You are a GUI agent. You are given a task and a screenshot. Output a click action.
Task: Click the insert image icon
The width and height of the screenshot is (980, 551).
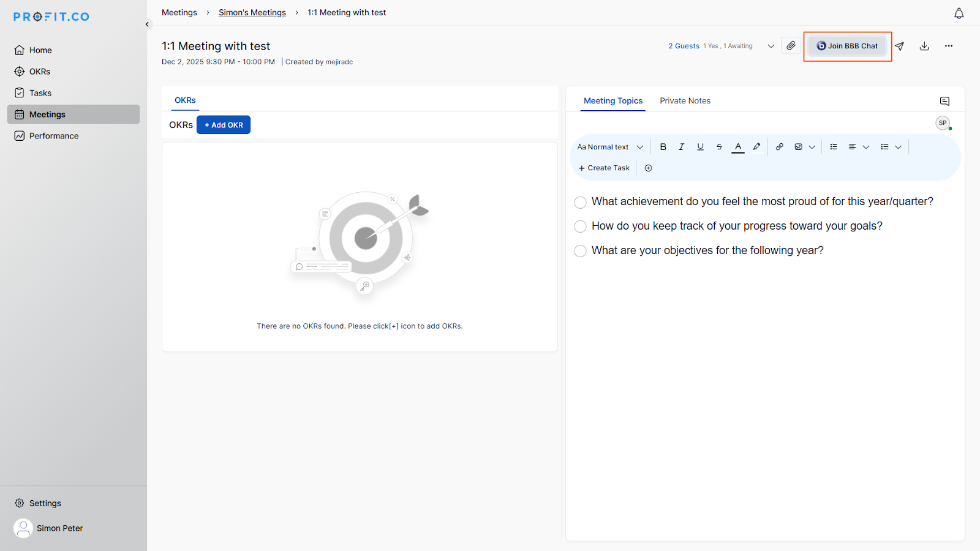(x=798, y=147)
